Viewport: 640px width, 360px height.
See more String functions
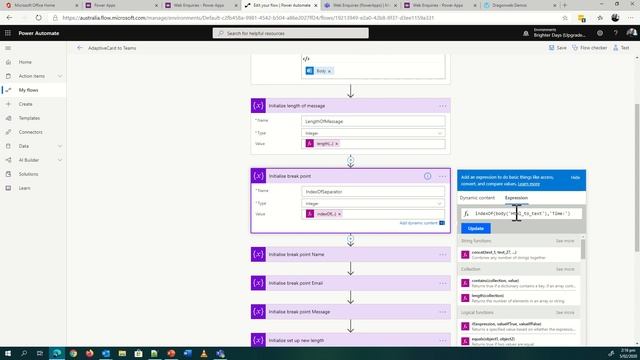pos(565,241)
